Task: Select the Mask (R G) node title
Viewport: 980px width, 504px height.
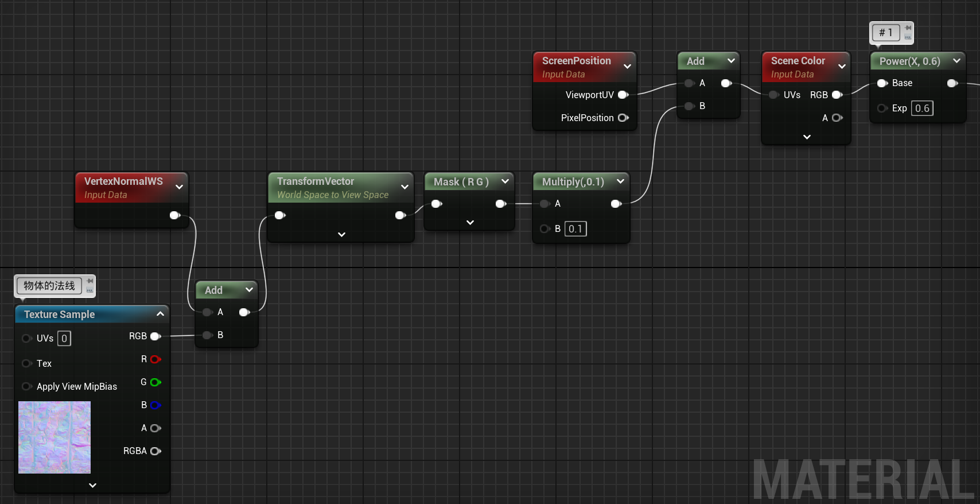Action: [x=461, y=182]
